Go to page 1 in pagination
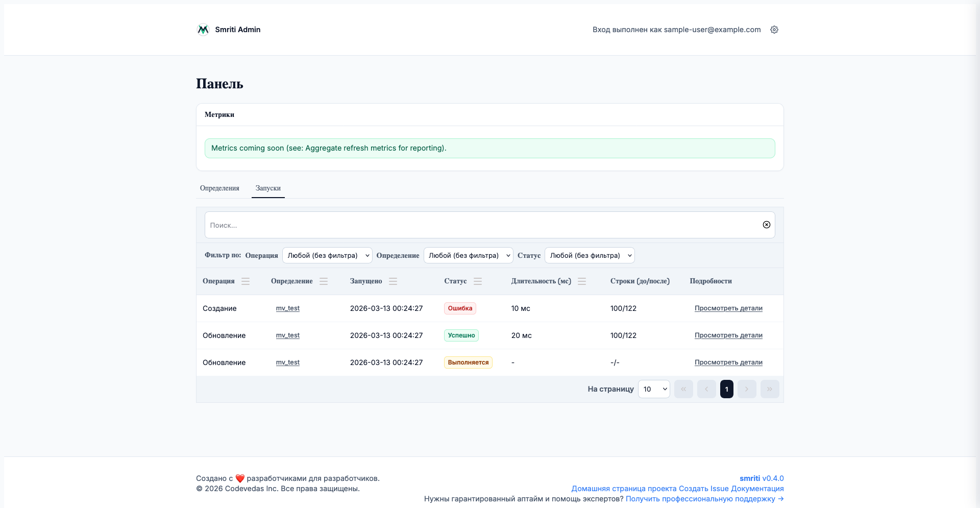Viewport: 980px width, 508px height. pos(726,389)
